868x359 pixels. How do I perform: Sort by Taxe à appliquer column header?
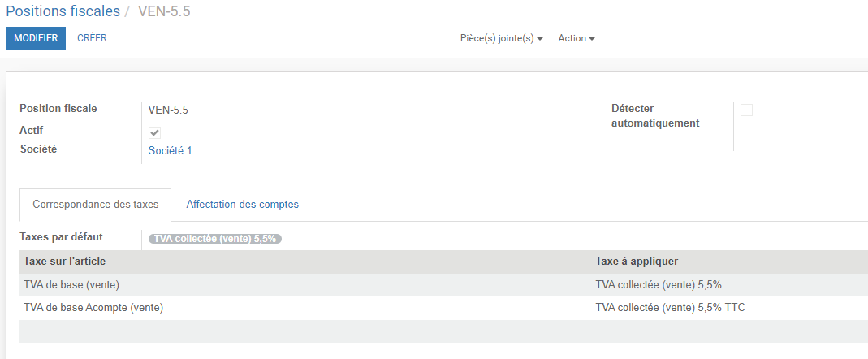pos(637,261)
